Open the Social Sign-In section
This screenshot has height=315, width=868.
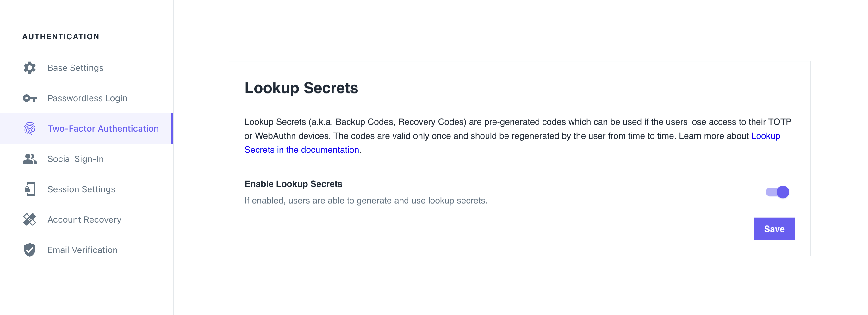(x=76, y=159)
